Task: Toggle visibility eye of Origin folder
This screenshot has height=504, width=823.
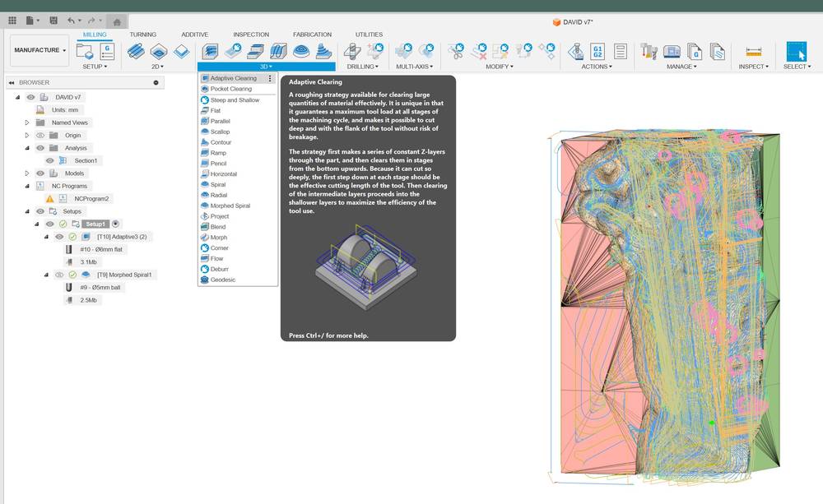Action: pyautogui.click(x=40, y=136)
